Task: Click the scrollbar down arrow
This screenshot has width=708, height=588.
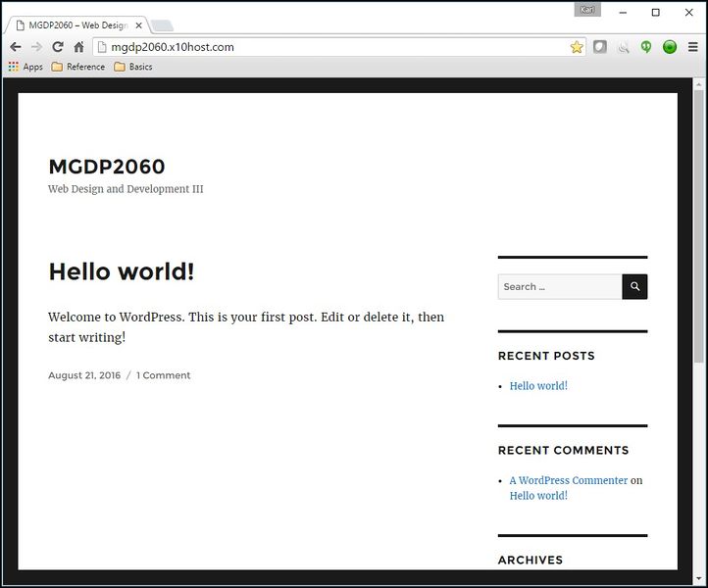Action: [698, 578]
